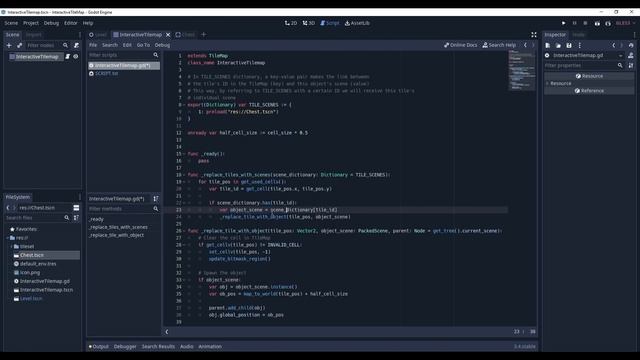Toggle visibility eye of InteractiveTilemap node
The height and width of the screenshot is (360, 640).
click(x=76, y=57)
